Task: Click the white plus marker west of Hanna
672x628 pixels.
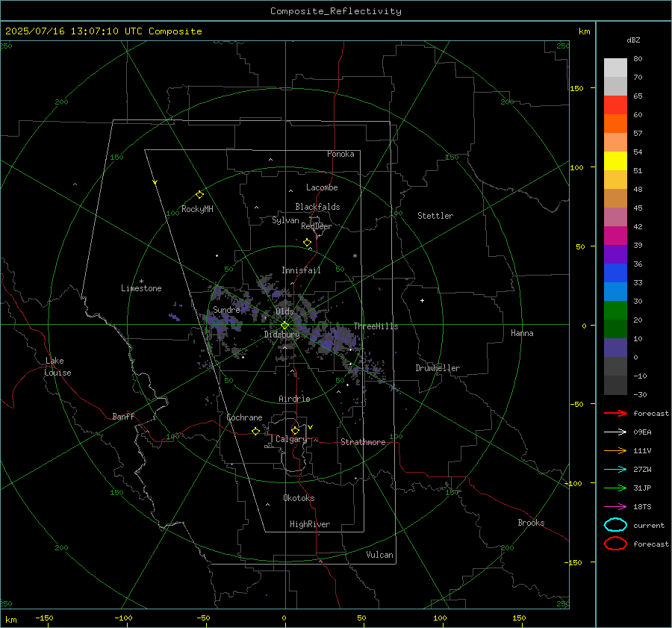Action: [422, 300]
